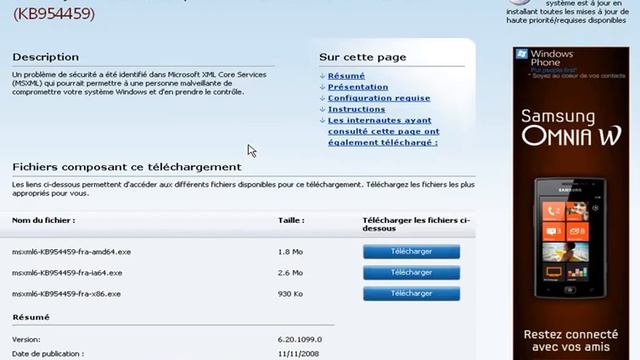Click the Samsung Omnia W ad title
640x360 pixels.
(x=571, y=128)
